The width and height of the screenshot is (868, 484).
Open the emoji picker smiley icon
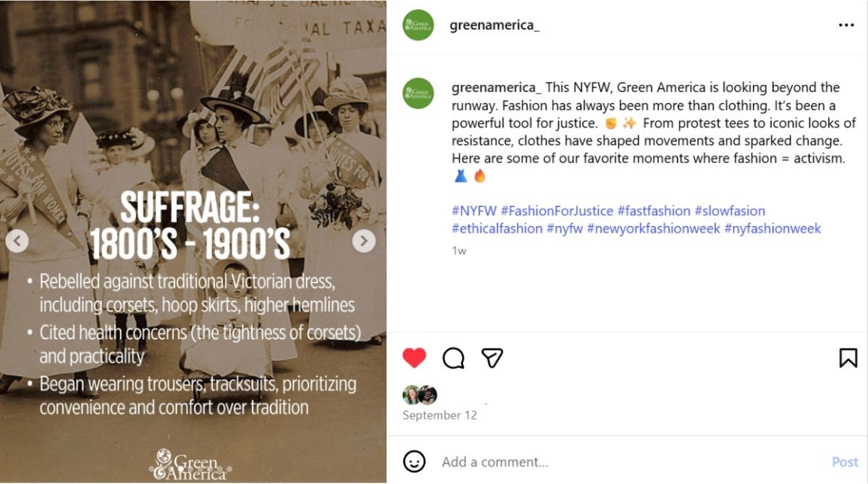pyautogui.click(x=414, y=462)
